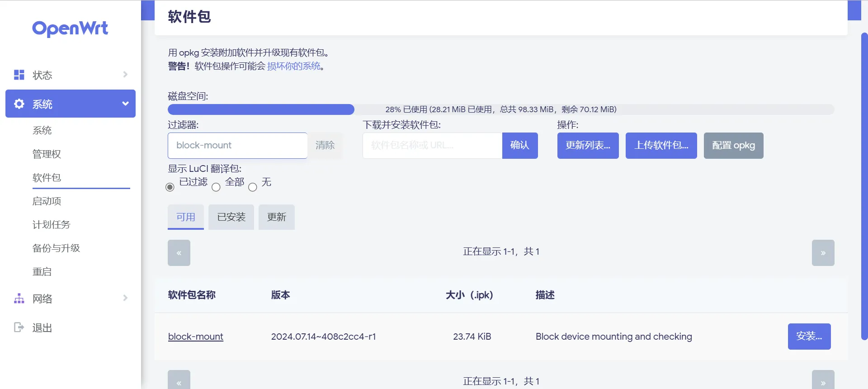Click the network topology icon
868x389 pixels.
point(19,299)
